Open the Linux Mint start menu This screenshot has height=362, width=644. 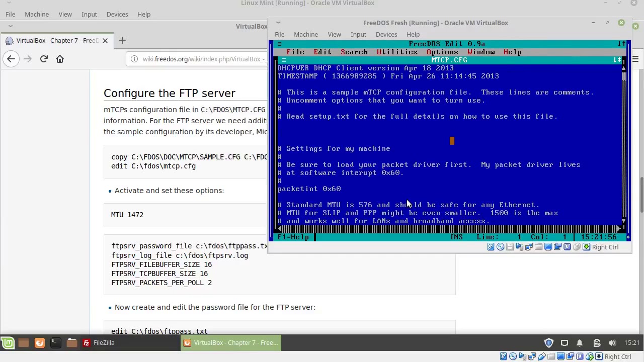coord(8,343)
